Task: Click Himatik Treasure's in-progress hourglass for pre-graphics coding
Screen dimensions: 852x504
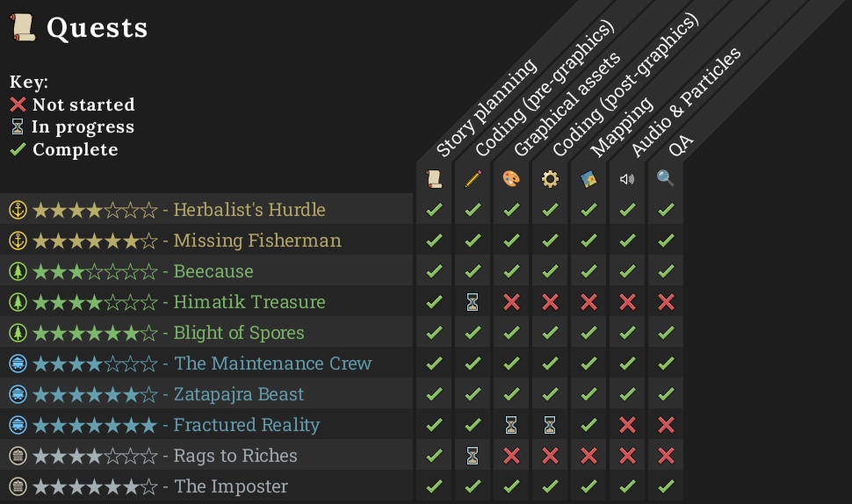Action: point(473,302)
